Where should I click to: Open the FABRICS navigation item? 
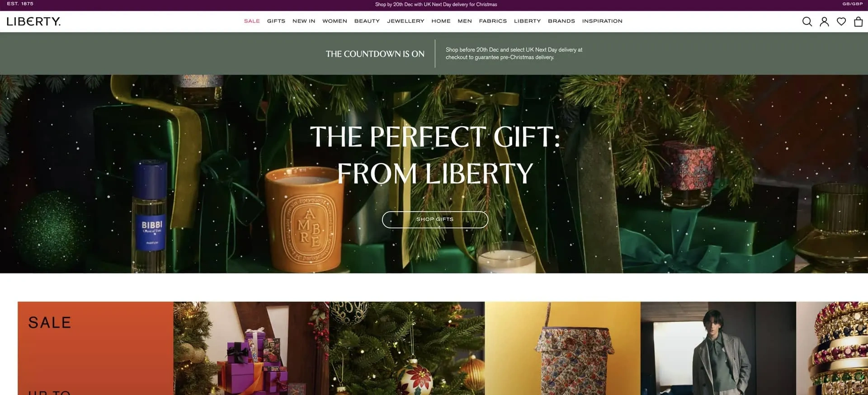(x=493, y=21)
